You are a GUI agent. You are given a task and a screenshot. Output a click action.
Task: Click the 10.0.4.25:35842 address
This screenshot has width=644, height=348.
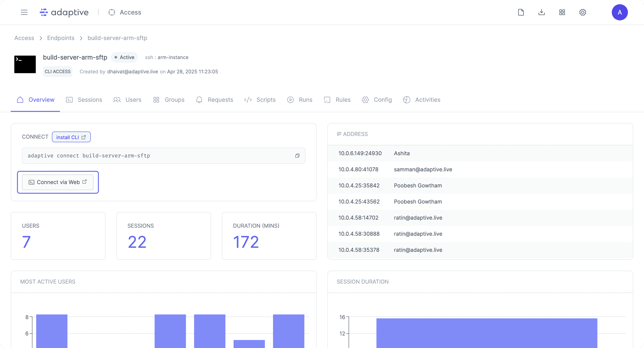click(x=359, y=185)
